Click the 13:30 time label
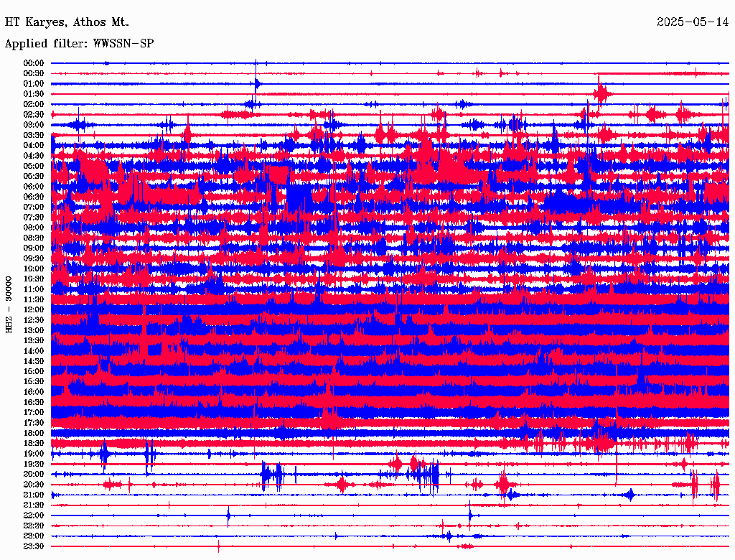The width and height of the screenshot is (735, 560). click(34, 340)
